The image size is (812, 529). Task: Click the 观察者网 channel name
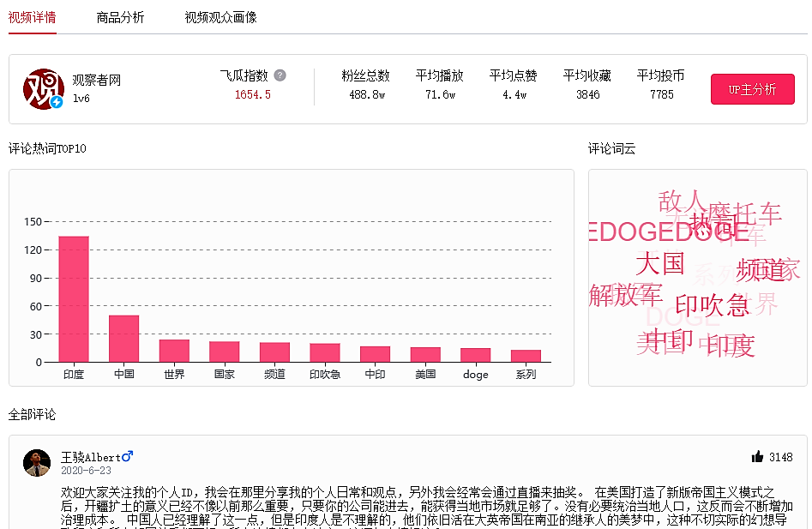96,81
